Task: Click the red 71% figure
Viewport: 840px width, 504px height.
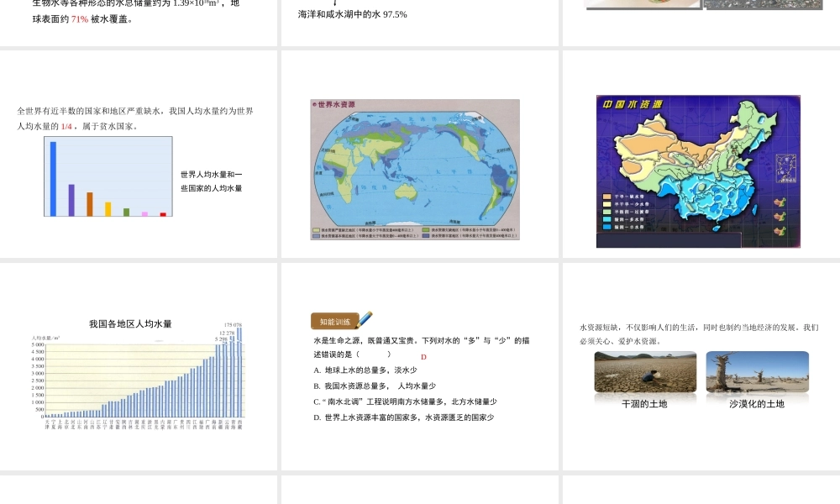Action: [x=79, y=19]
